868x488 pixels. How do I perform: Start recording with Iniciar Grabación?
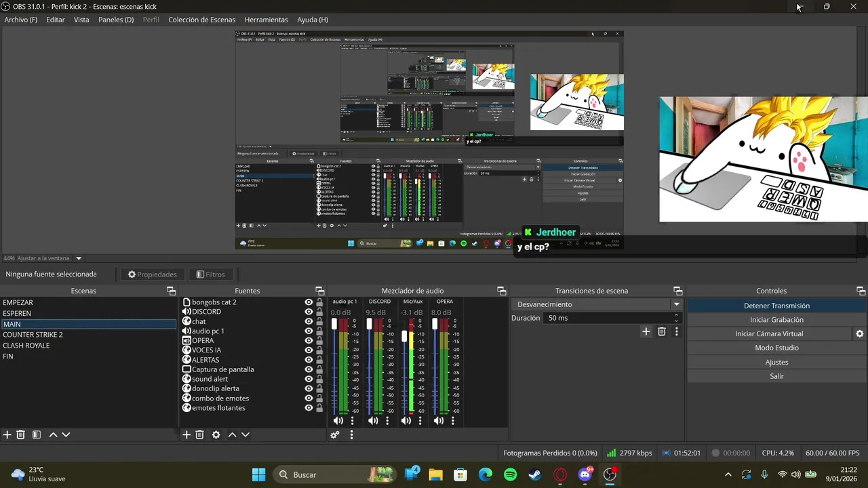tap(776, 320)
